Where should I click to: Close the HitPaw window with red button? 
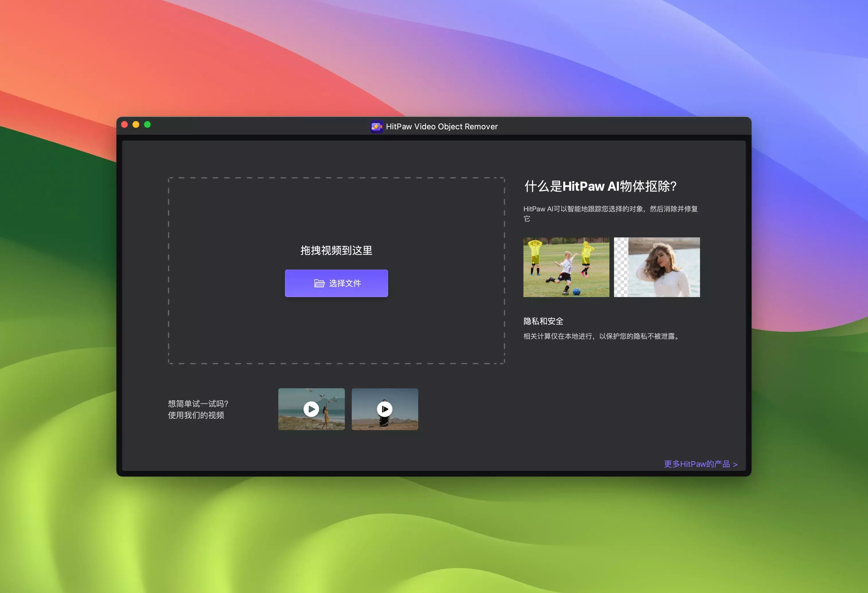pos(125,124)
